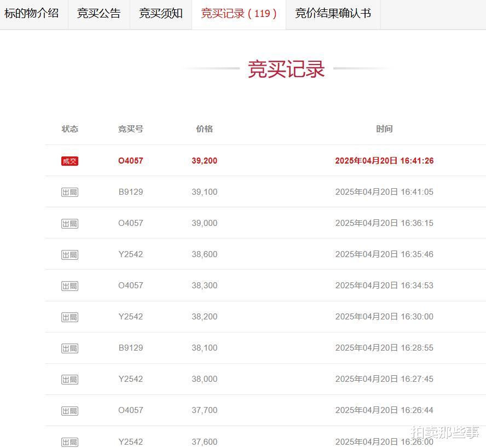
Task: Click 出局 badge in the 38,300 row
Action: (70, 286)
